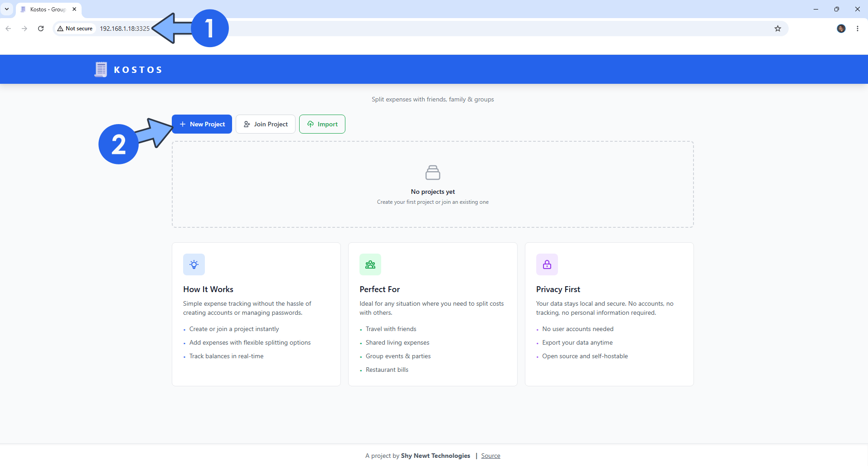
Task: Open the Source link in footer
Action: click(x=490, y=456)
